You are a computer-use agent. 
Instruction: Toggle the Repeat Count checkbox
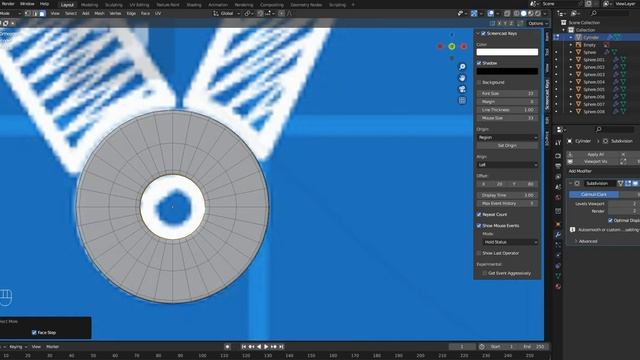[x=479, y=214]
